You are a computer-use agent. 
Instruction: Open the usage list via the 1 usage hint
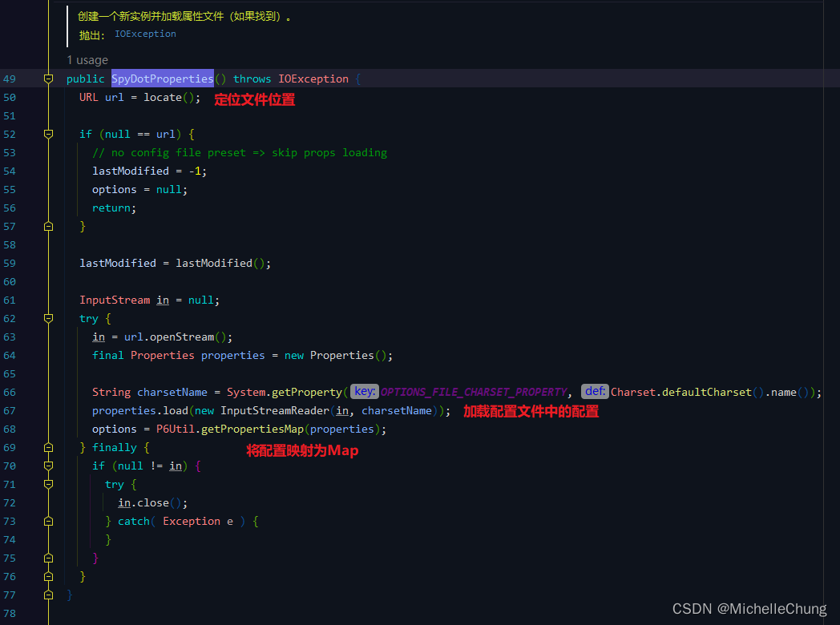87,59
